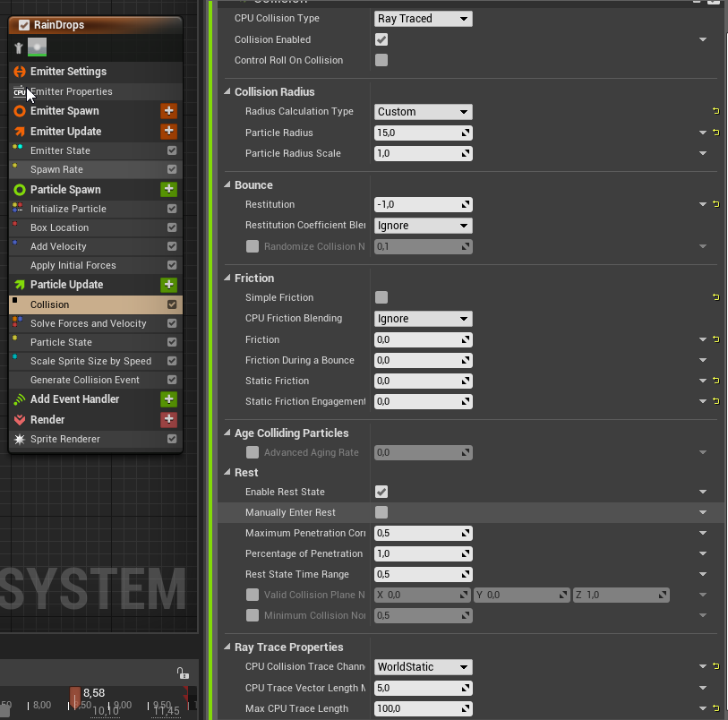The width and height of the screenshot is (728, 720).
Task: Add a module to Emitter Update
Action: [x=168, y=132]
